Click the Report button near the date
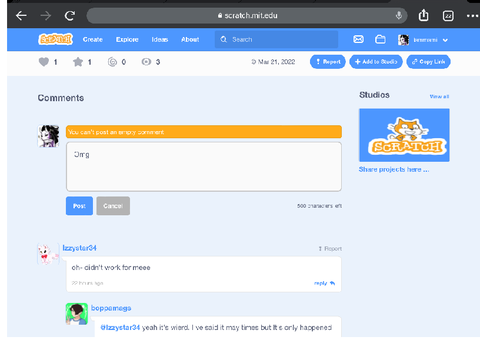 [328, 62]
